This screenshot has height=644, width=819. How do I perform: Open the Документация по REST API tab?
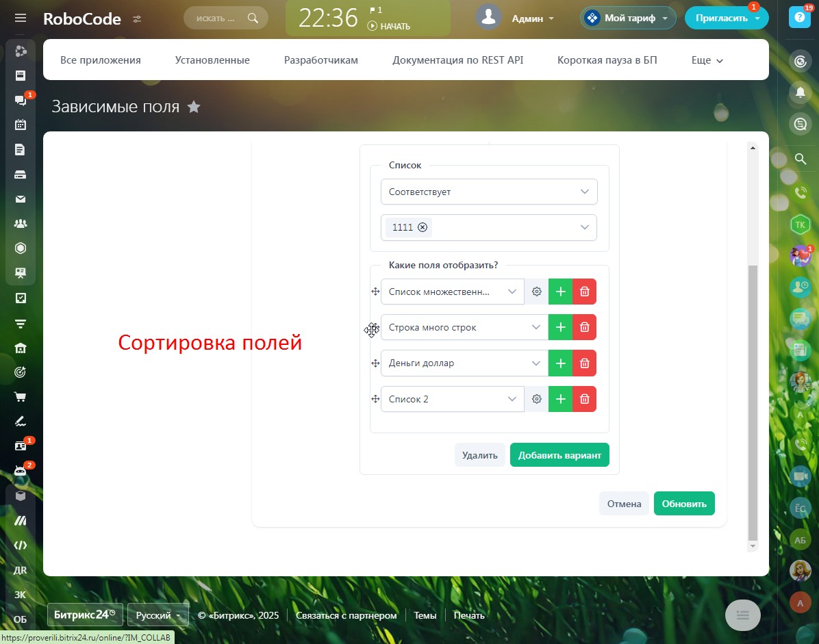(x=457, y=60)
